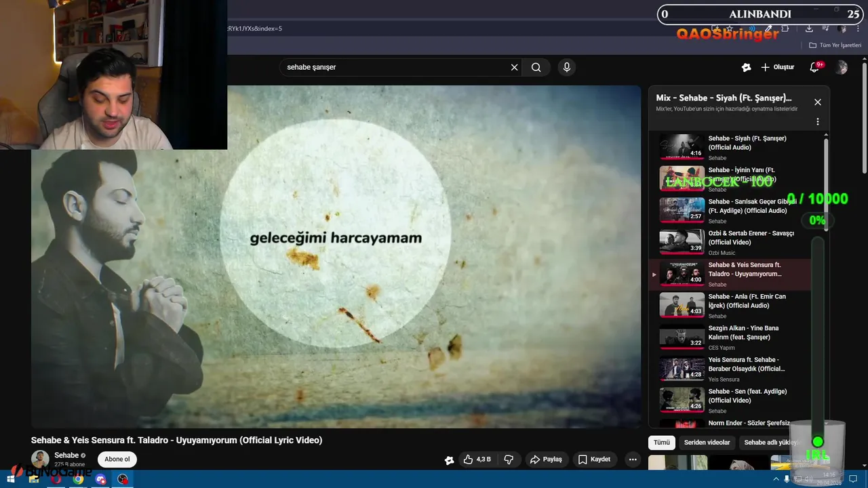The image size is (868, 488).
Task: Select the Tümü filter chip
Action: [x=661, y=443]
